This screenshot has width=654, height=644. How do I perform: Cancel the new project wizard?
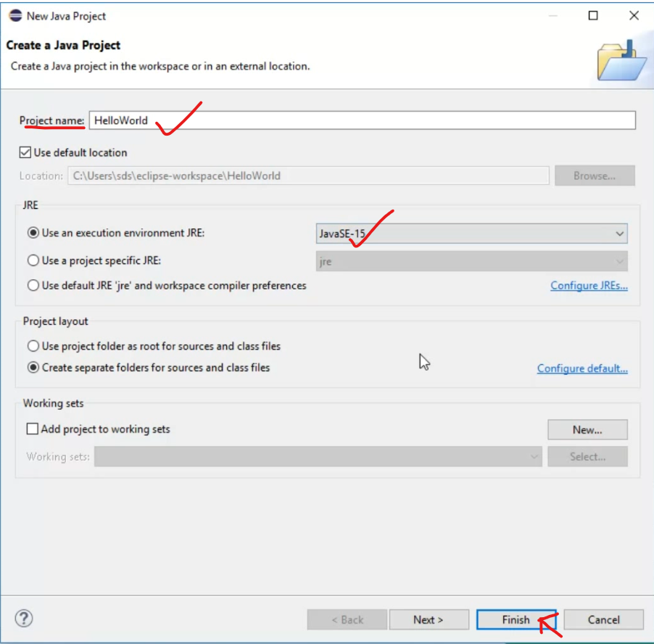[603, 619]
